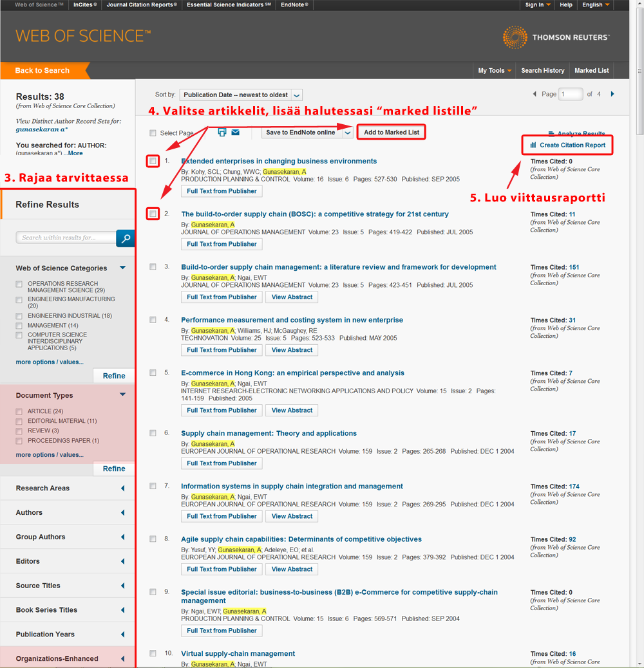Collapse Web of Science Categories section
This screenshot has height=668, width=644.
pos(123,268)
